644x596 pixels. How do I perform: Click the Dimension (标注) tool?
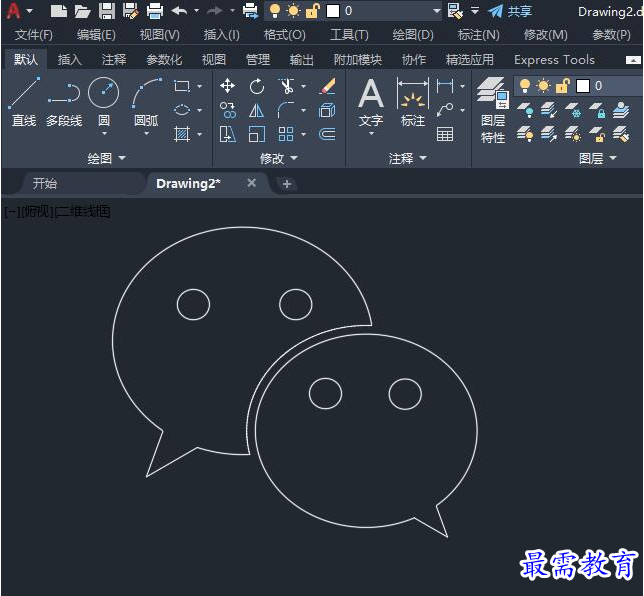[412, 101]
